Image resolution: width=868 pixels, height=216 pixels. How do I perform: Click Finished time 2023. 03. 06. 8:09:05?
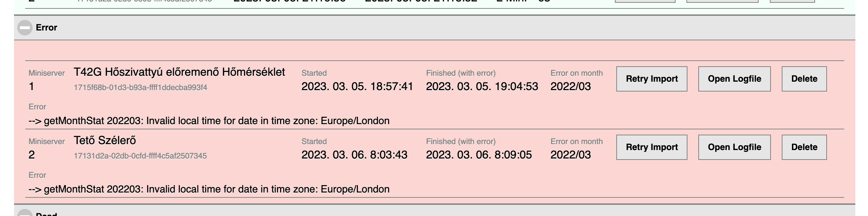pyautogui.click(x=479, y=155)
